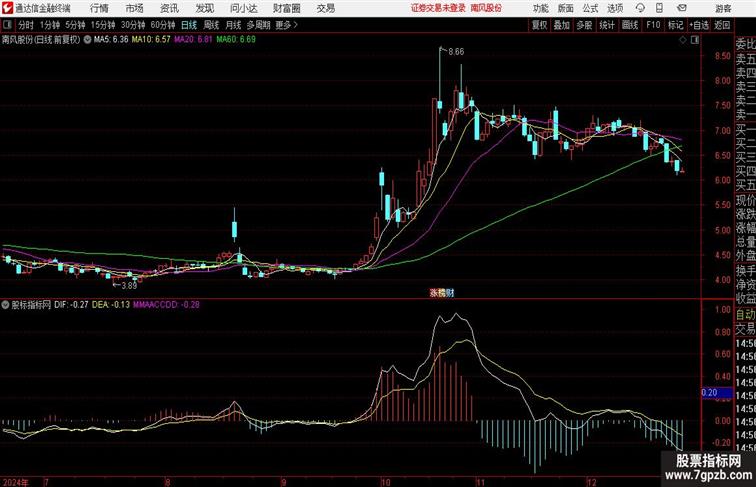This screenshot has height=487, width=756.
Task: Click the 8.66 high price marker
Action: (x=456, y=52)
